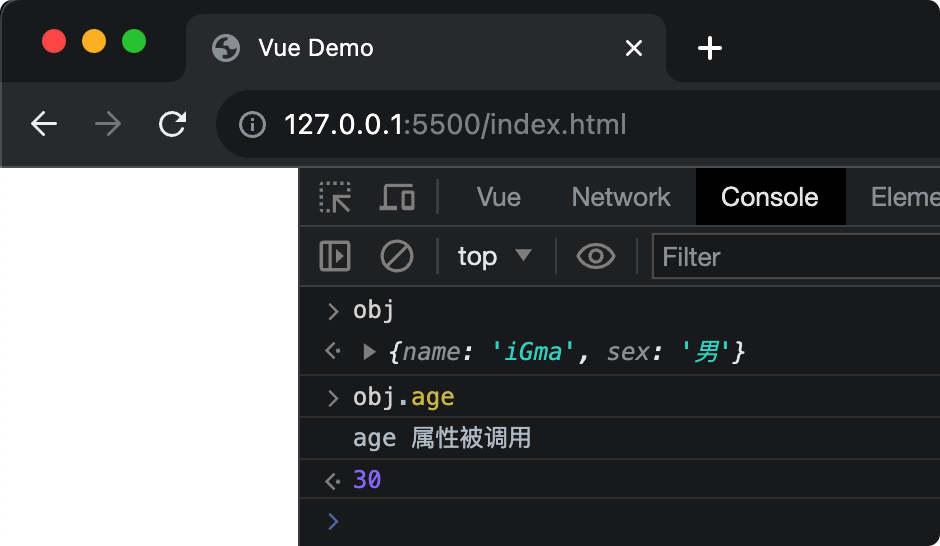Click the address bar URL
This screenshot has width=940, height=546.
tap(455, 125)
